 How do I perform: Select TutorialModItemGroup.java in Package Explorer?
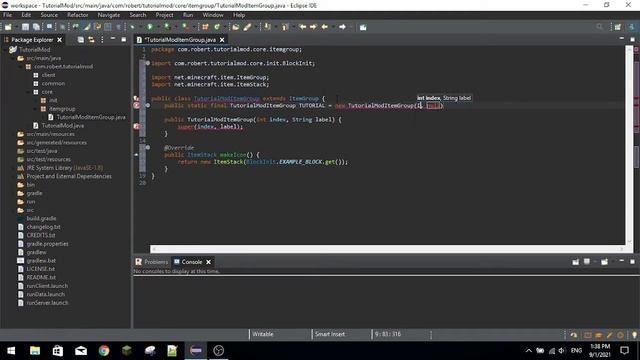coord(87,117)
